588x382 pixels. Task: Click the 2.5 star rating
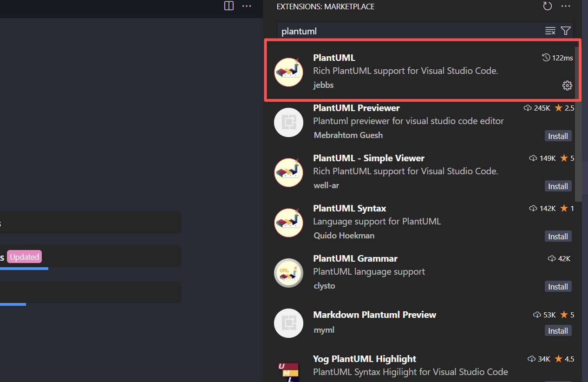pyautogui.click(x=565, y=108)
